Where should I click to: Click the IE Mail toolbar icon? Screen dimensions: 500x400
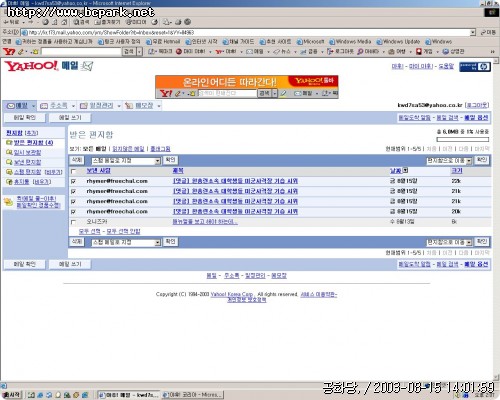point(166,22)
